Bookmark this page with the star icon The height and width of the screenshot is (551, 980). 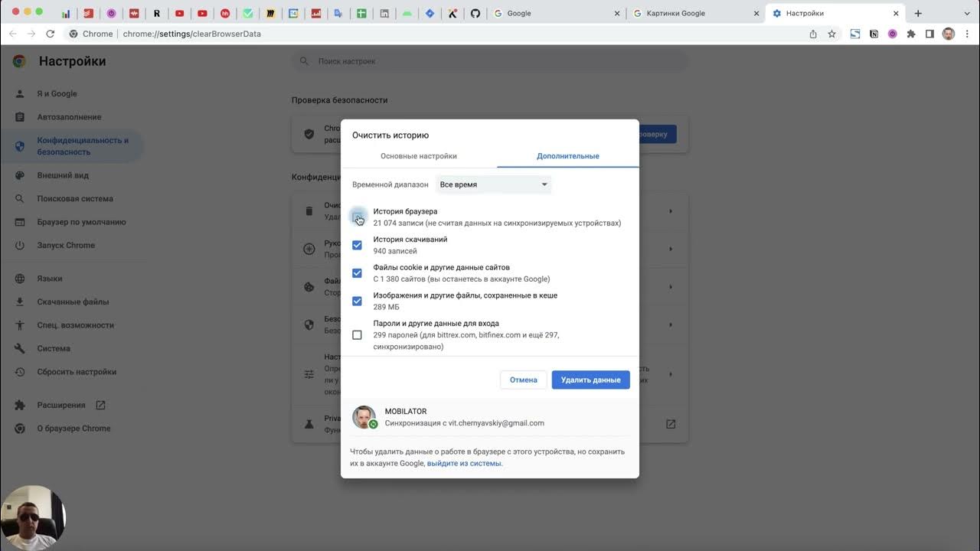832,34
